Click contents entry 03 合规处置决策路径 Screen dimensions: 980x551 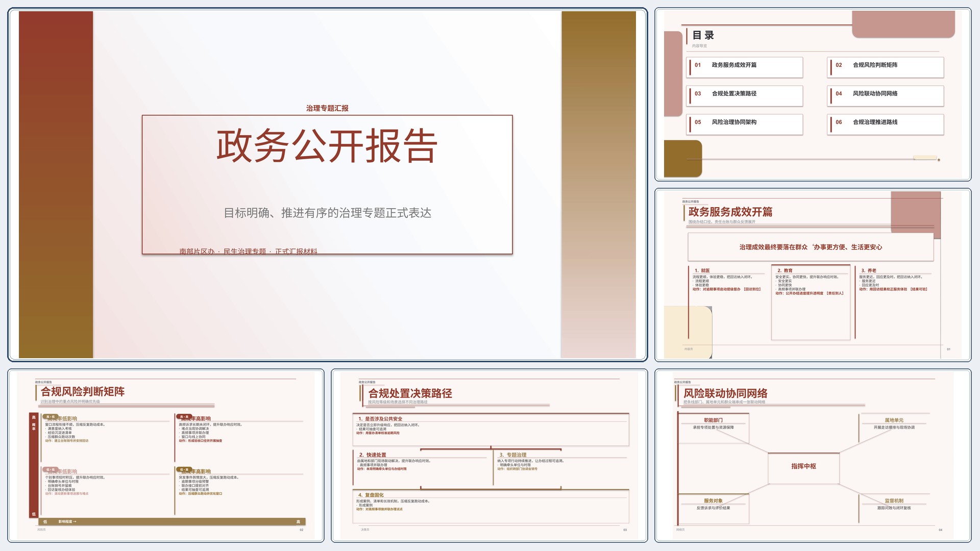pos(745,96)
